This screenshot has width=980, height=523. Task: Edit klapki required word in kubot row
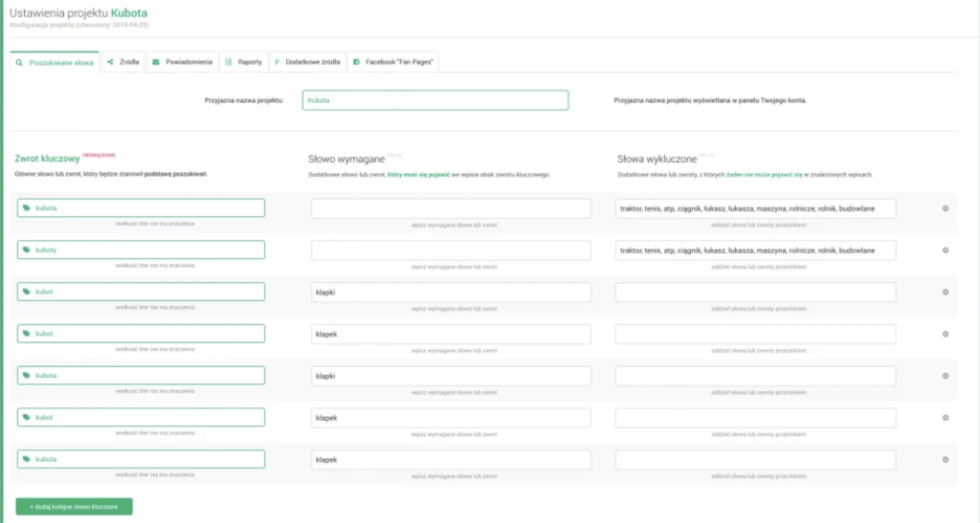click(x=451, y=292)
